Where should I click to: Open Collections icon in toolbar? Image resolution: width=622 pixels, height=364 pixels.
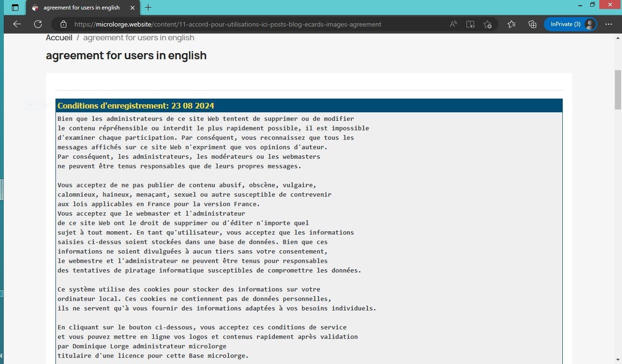click(532, 24)
